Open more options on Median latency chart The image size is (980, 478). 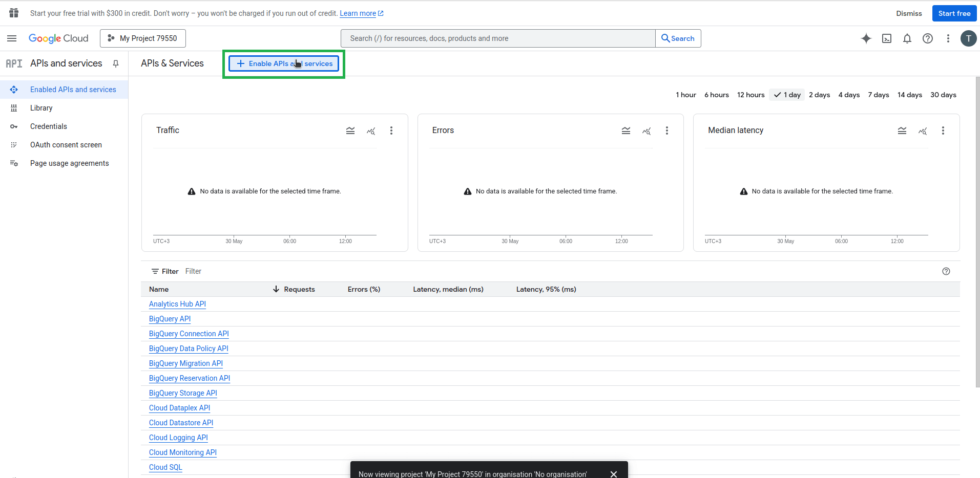[x=943, y=131]
